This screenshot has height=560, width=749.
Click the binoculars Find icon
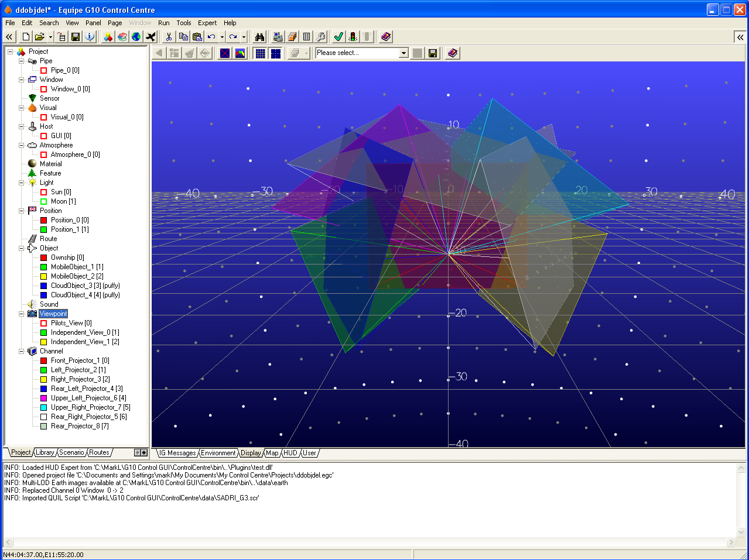[259, 37]
